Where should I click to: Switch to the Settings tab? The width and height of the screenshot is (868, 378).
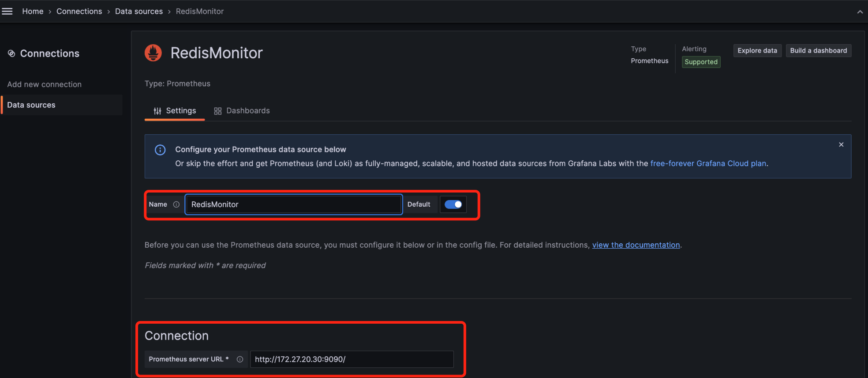[175, 111]
